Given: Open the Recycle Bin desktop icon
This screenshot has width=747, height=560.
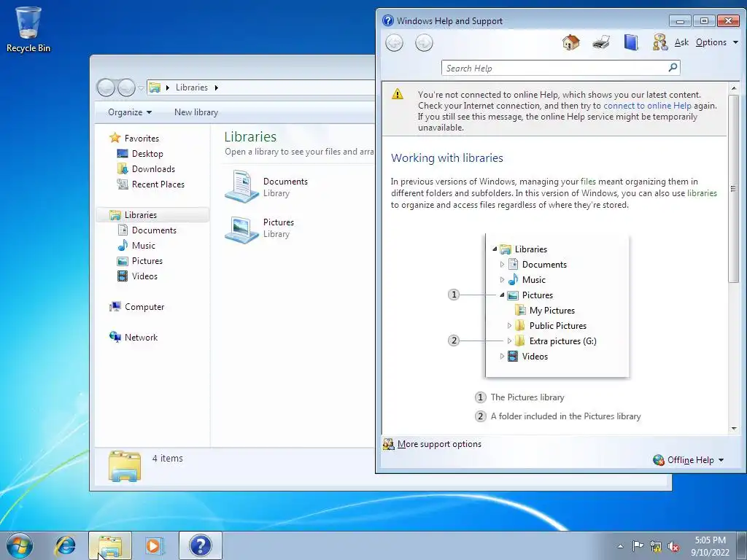Looking at the screenshot, I should coord(28,29).
